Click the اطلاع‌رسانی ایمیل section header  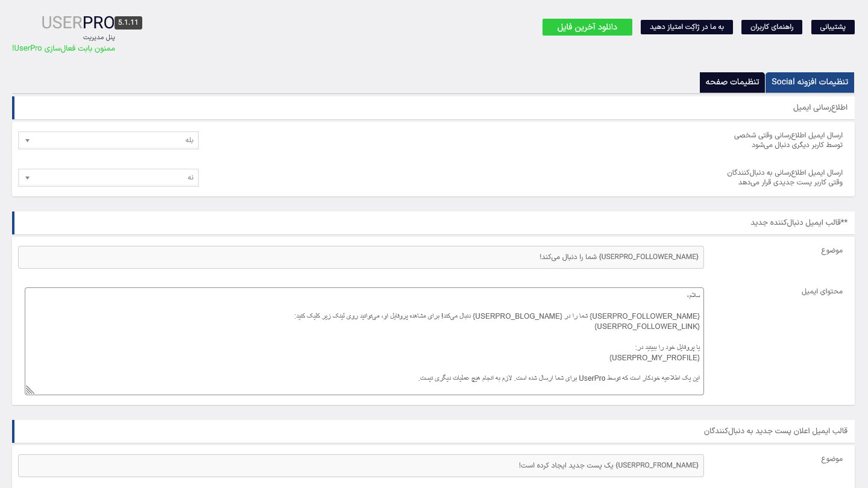[x=433, y=108]
